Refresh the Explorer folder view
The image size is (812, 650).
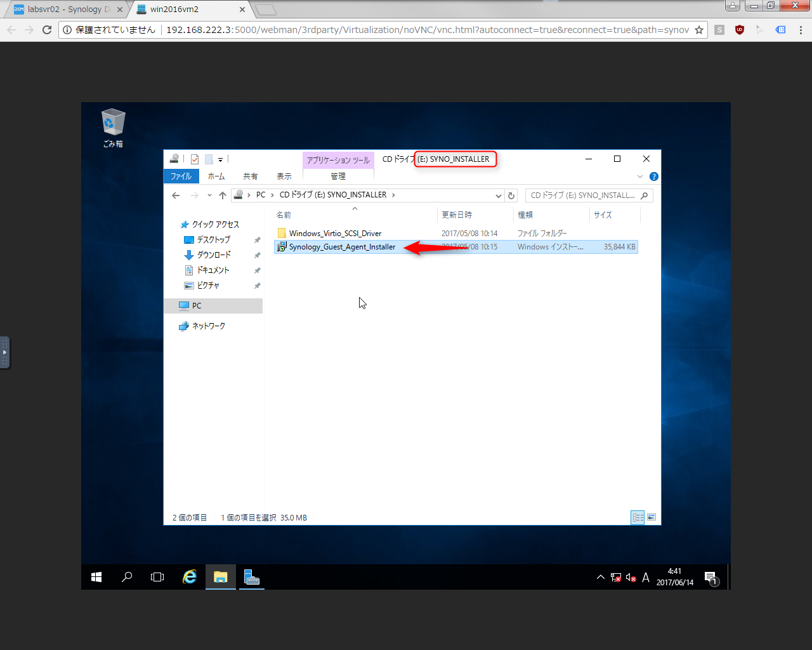(x=511, y=196)
